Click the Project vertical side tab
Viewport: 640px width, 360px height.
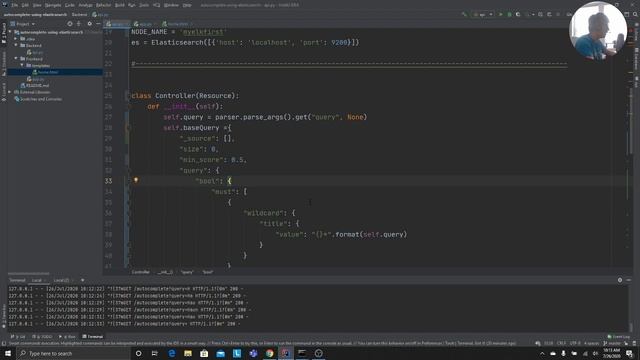4,33
